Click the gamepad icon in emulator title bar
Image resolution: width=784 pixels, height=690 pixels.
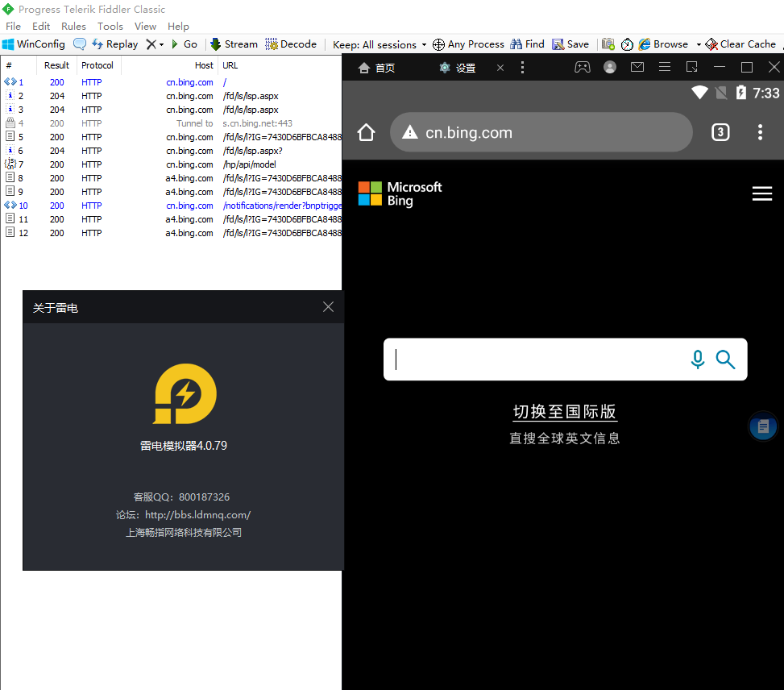click(x=582, y=67)
